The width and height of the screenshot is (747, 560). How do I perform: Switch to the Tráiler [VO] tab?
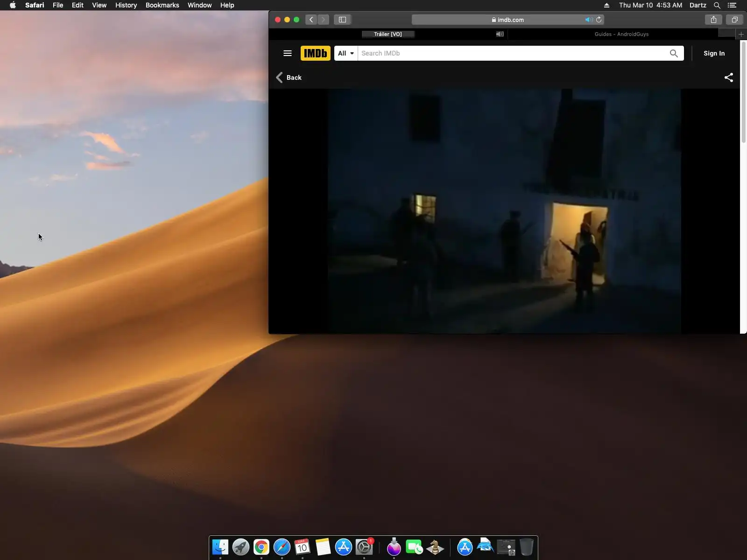click(x=388, y=34)
